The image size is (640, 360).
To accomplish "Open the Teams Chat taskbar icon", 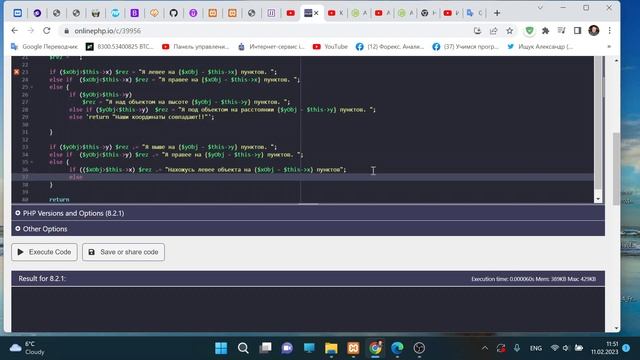I will click(287, 348).
